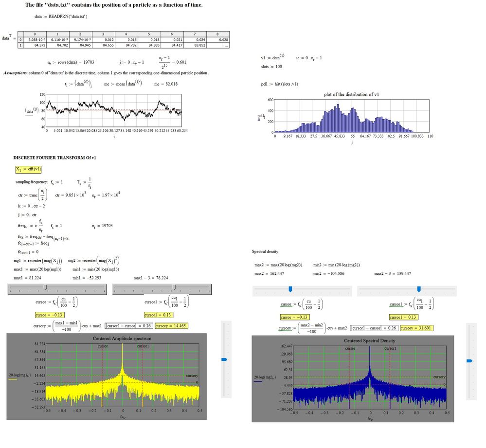Click the cu slider thumb under max1

(x=46, y=287)
